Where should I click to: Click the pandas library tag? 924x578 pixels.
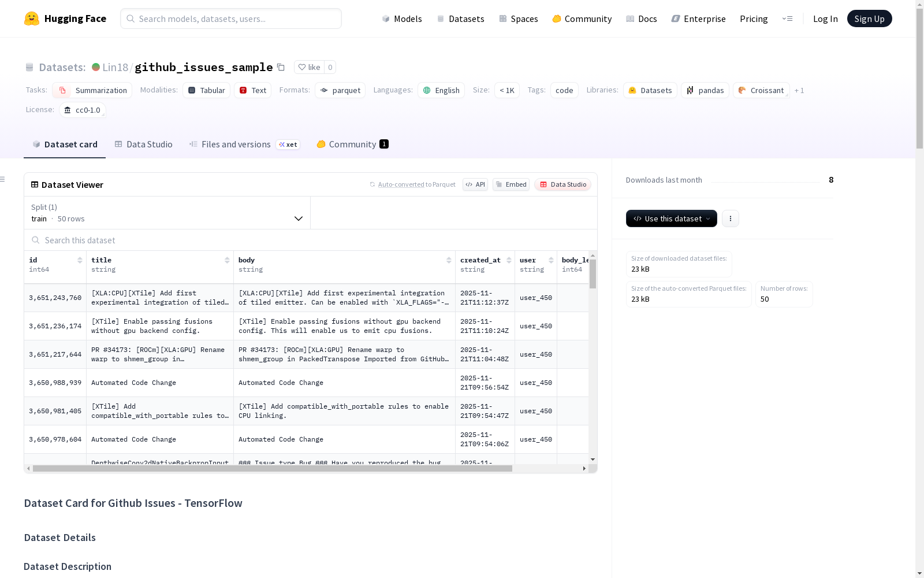[x=705, y=90]
